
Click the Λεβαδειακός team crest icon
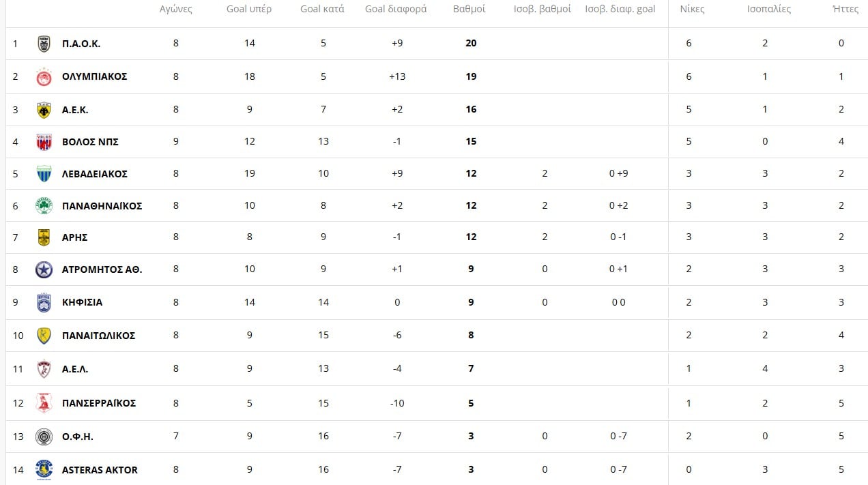point(44,174)
